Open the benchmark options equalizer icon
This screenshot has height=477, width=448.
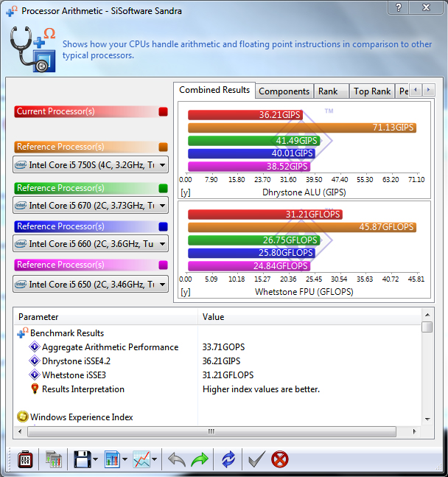pos(25,459)
